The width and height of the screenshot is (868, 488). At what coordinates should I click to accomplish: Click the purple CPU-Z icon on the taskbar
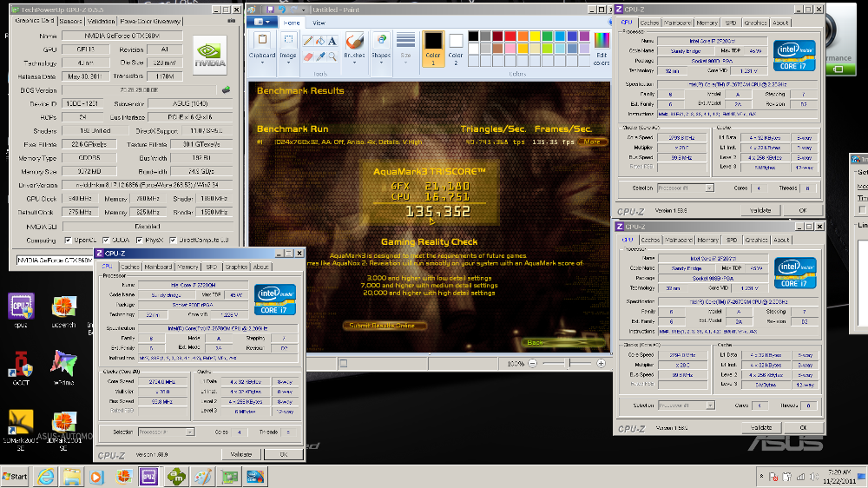coord(149,477)
